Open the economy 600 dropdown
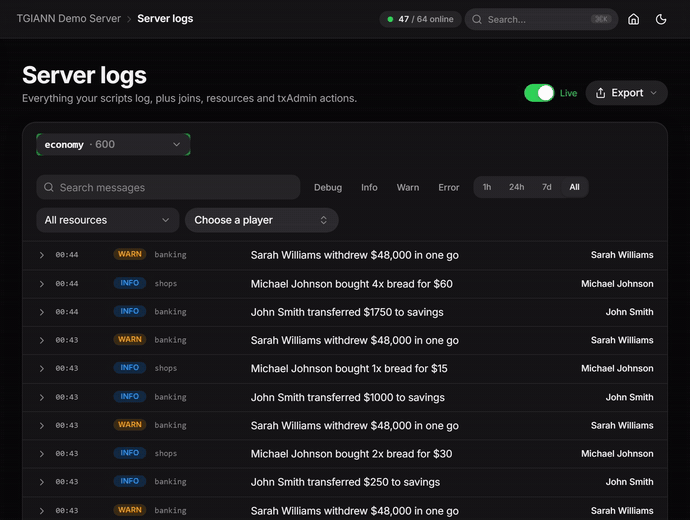The width and height of the screenshot is (690, 520). click(113, 144)
